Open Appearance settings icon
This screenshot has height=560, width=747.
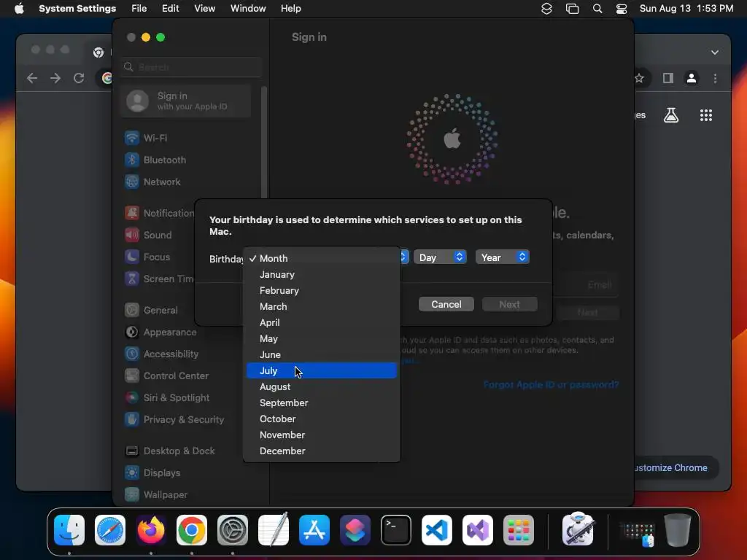pyautogui.click(x=132, y=332)
